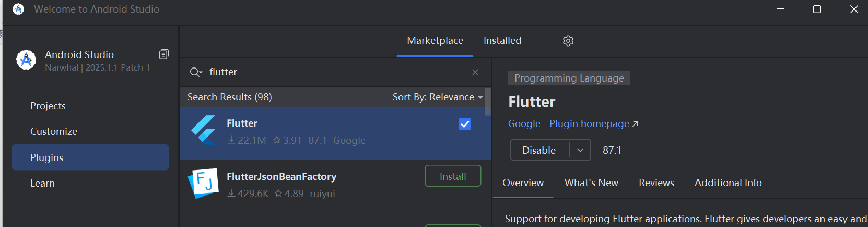Click the copy icon beside Android Studio

(x=164, y=54)
